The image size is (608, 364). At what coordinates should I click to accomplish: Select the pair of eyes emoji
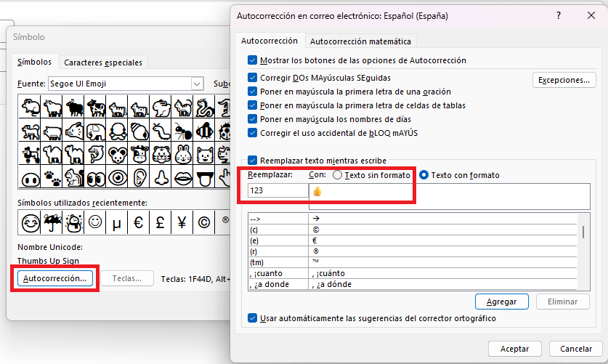[96, 177]
